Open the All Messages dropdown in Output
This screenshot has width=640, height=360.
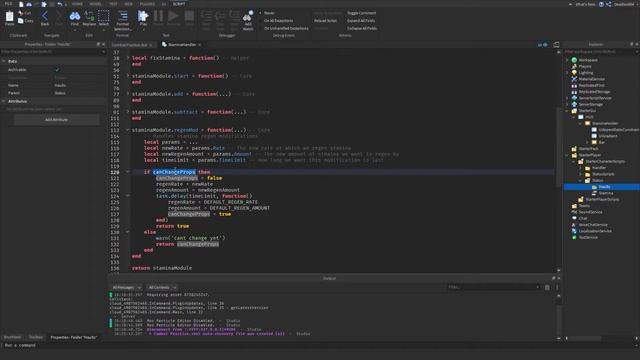pos(127,287)
